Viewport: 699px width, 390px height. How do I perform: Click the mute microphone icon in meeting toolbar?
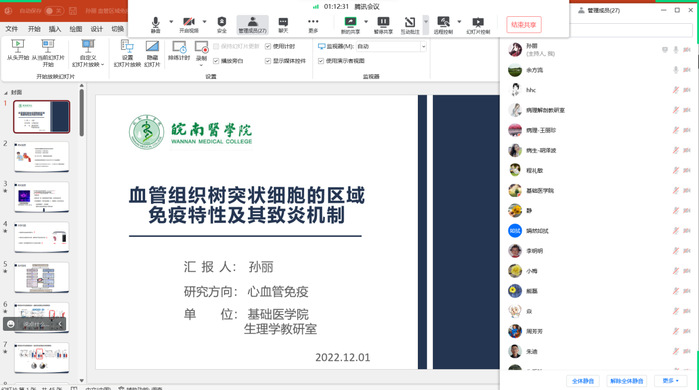coord(155,22)
